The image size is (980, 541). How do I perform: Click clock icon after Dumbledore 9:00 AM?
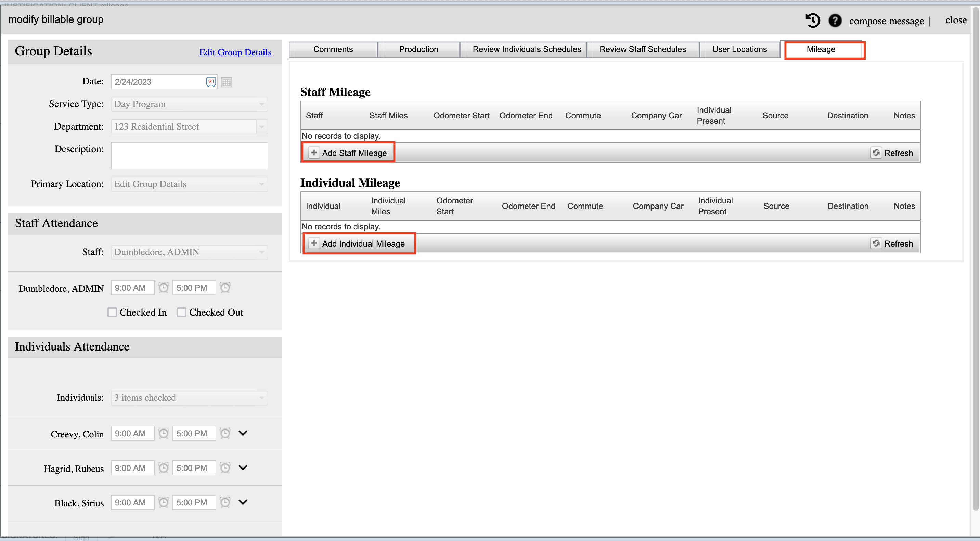(x=164, y=287)
